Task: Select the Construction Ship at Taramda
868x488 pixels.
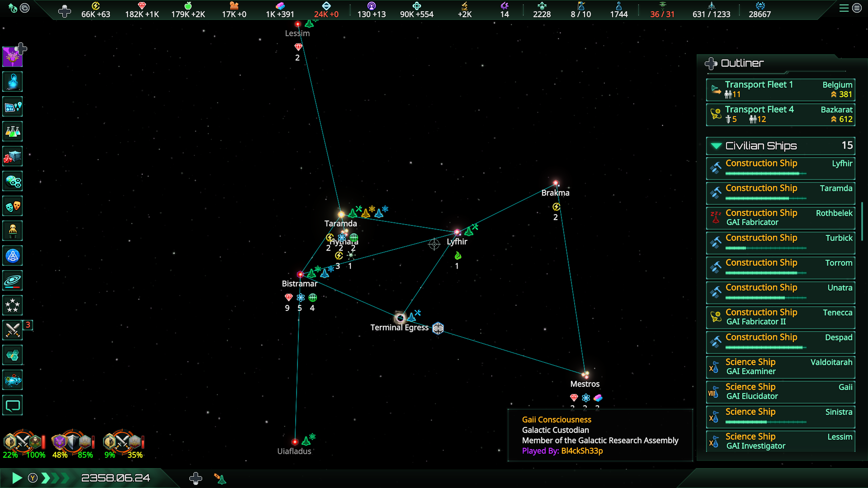Action: (x=780, y=193)
